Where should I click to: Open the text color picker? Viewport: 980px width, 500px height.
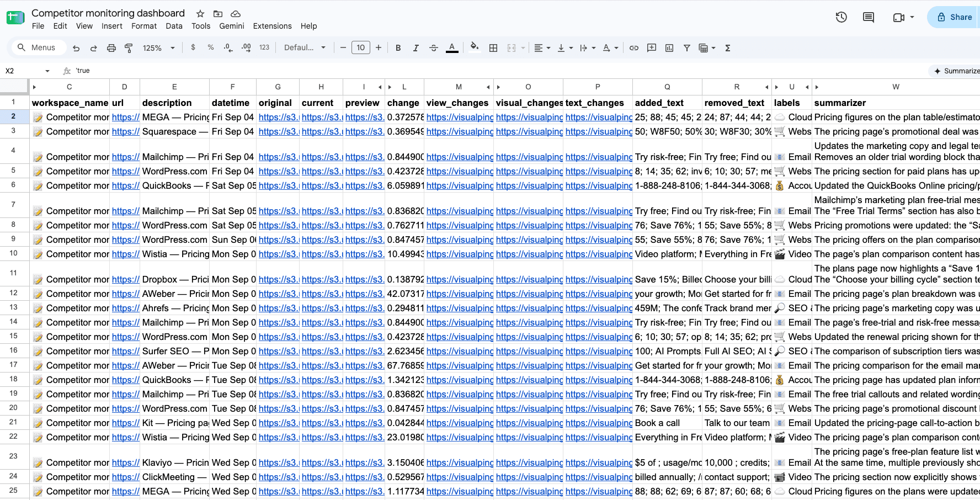click(x=452, y=48)
